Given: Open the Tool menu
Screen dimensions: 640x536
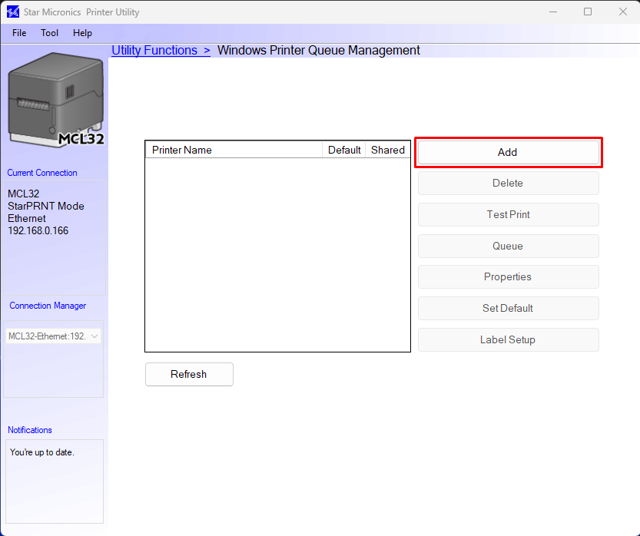Looking at the screenshot, I should coord(50,33).
